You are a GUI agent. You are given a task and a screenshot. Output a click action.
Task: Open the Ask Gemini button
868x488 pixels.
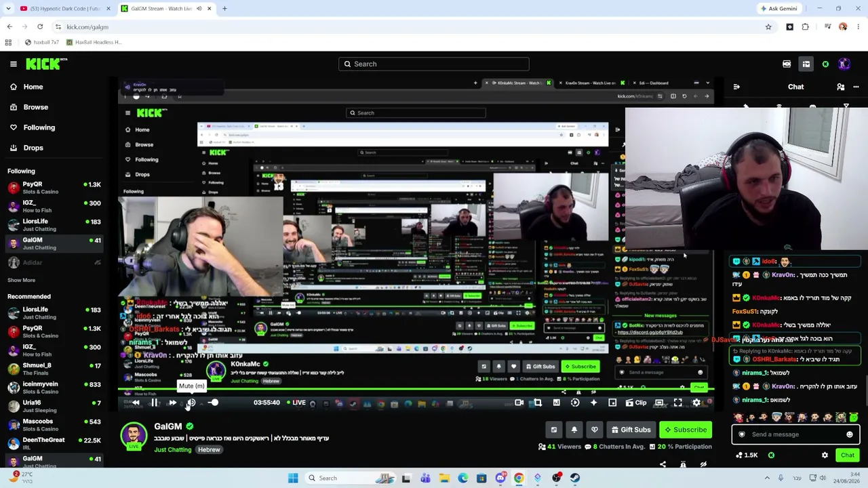(779, 9)
